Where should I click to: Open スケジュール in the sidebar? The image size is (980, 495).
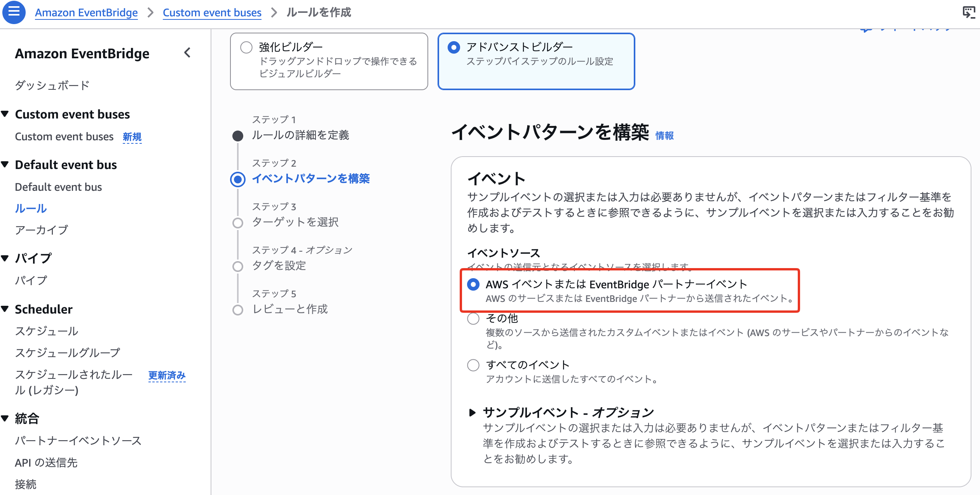(x=47, y=331)
